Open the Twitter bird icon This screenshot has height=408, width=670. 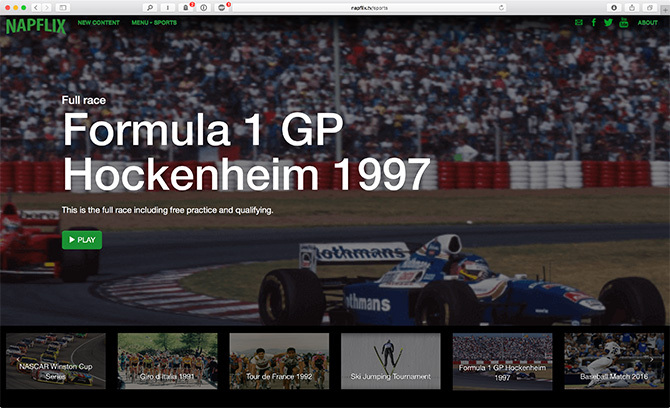click(608, 23)
